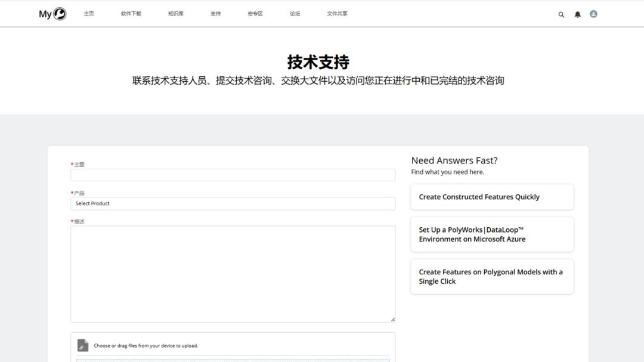Image resolution: width=644 pixels, height=362 pixels.
Task: Click the My logo in the header
Action: (x=52, y=14)
